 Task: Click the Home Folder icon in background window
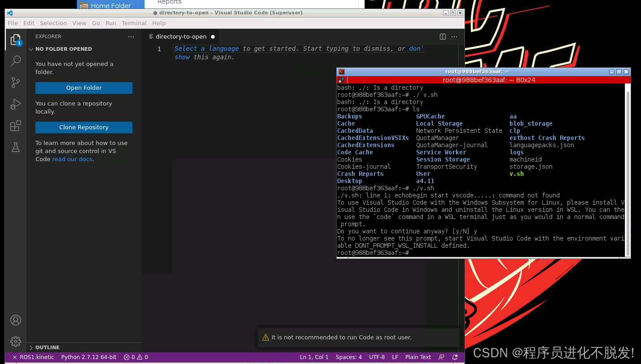point(84,5)
